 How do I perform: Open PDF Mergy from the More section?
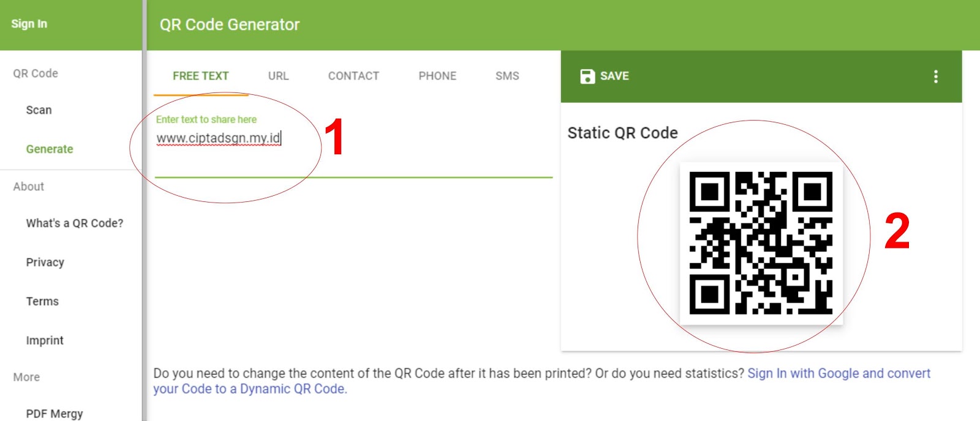point(55,414)
